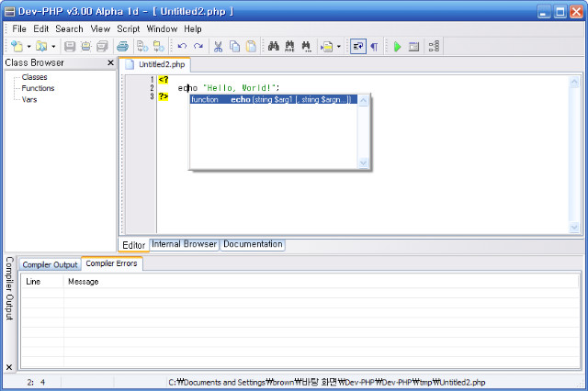This screenshot has width=588, height=391.
Task: Run script with green play icon
Action: 397,47
